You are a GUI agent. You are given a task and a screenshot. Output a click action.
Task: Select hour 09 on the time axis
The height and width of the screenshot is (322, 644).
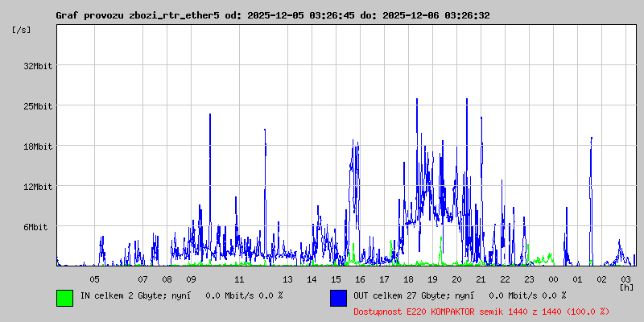(x=191, y=279)
